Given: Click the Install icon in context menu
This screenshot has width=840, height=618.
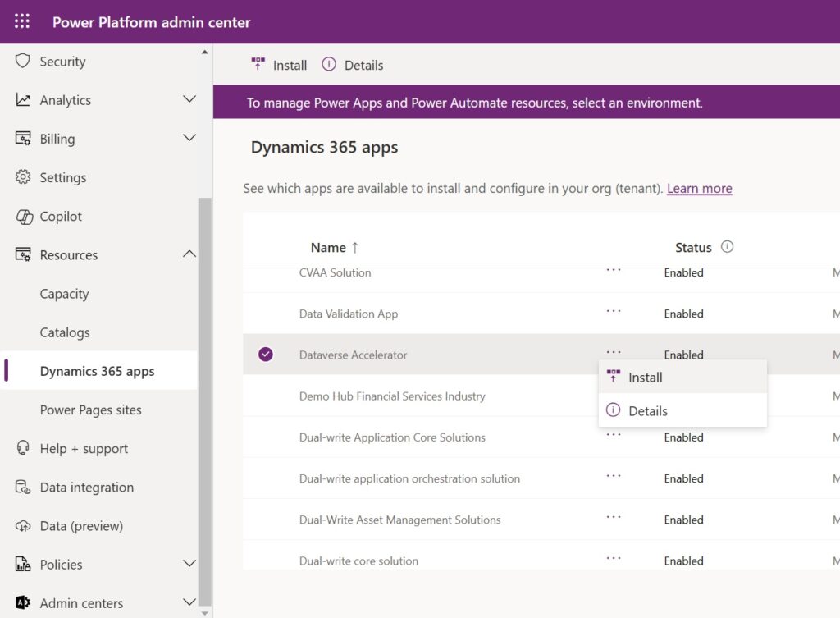Looking at the screenshot, I should pos(614,376).
